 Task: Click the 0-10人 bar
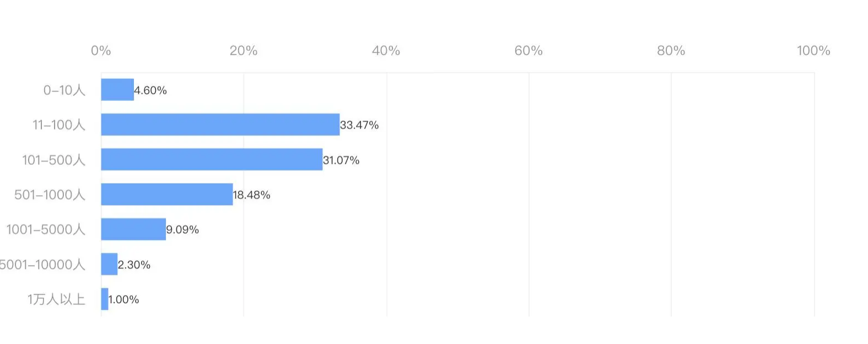pos(117,90)
